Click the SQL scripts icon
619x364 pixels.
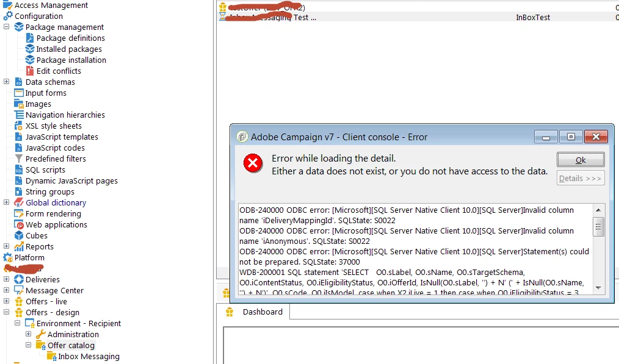pos(18,170)
